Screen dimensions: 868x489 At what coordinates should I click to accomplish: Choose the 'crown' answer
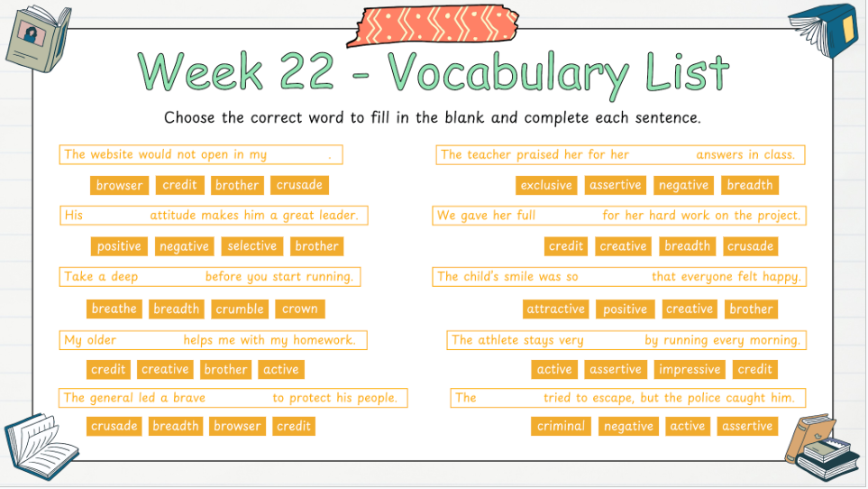coord(299,309)
